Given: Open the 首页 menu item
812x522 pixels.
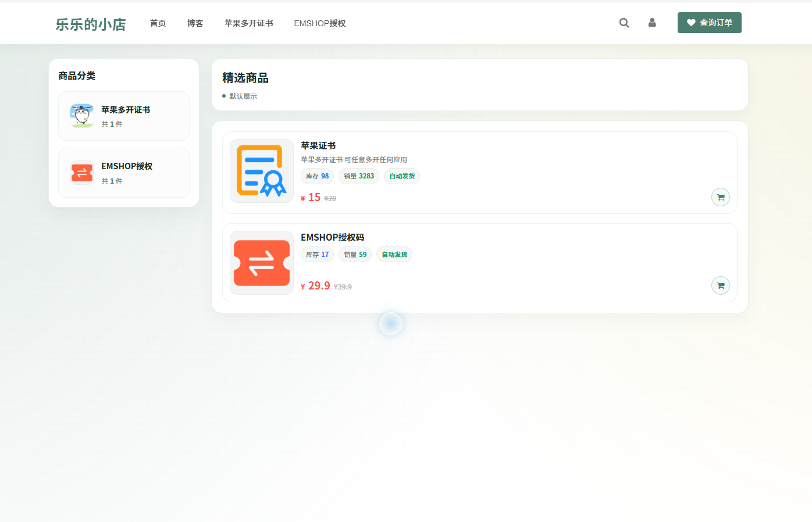Looking at the screenshot, I should [158, 23].
